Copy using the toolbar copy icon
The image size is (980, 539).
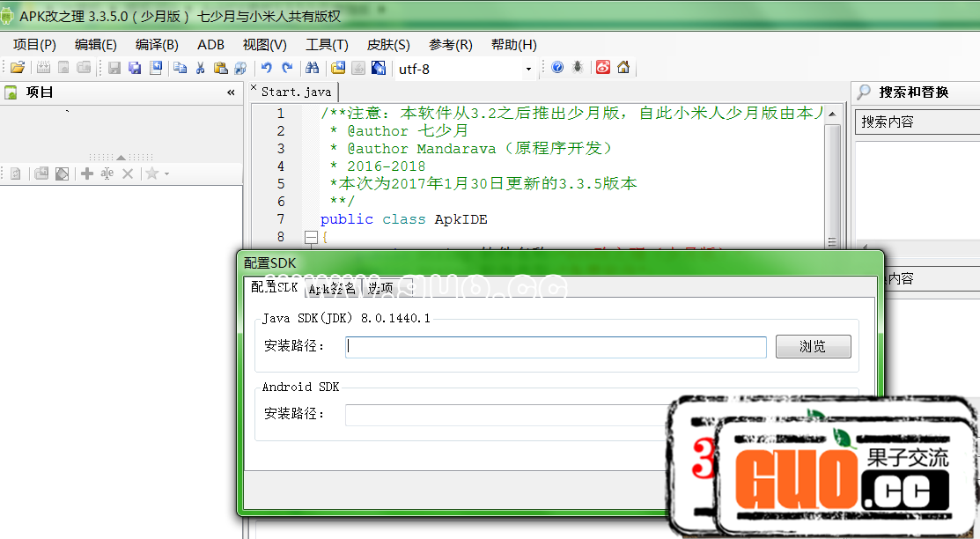click(x=180, y=68)
